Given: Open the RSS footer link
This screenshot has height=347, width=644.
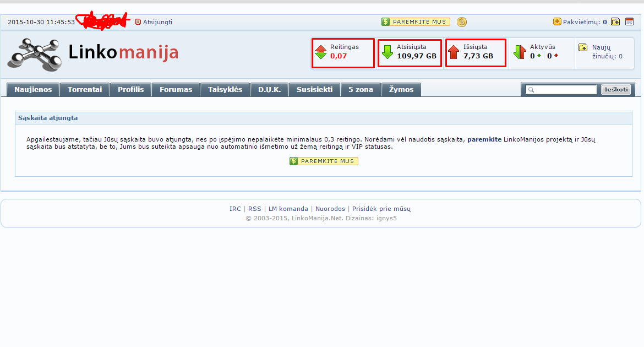Looking at the screenshot, I should pyautogui.click(x=255, y=209).
